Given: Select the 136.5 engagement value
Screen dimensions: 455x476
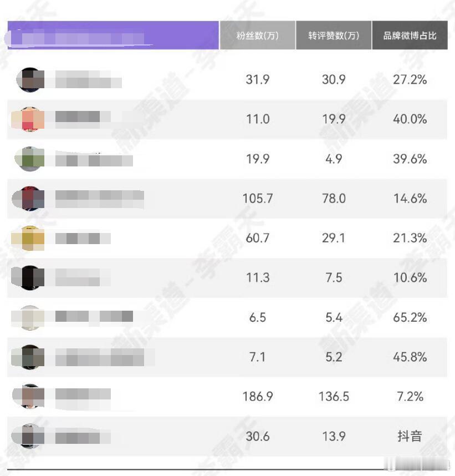Looking at the screenshot, I should pos(334,397).
